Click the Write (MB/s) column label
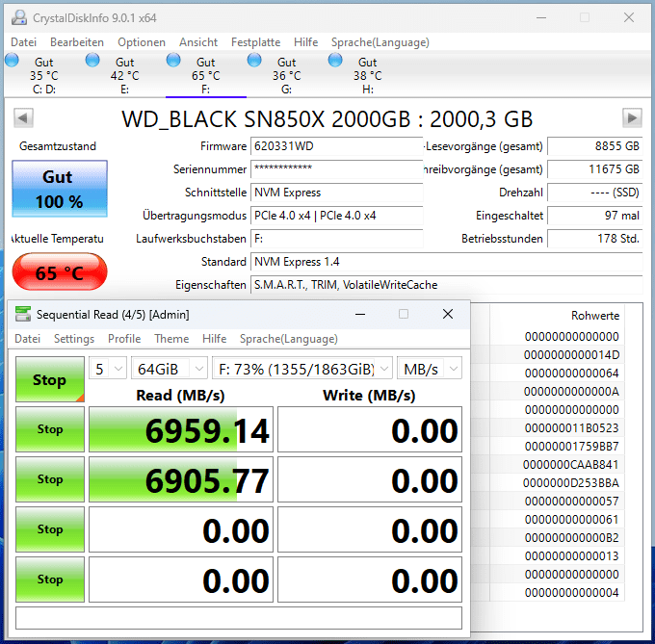Viewport: 655px width, 644px height. coord(369,395)
